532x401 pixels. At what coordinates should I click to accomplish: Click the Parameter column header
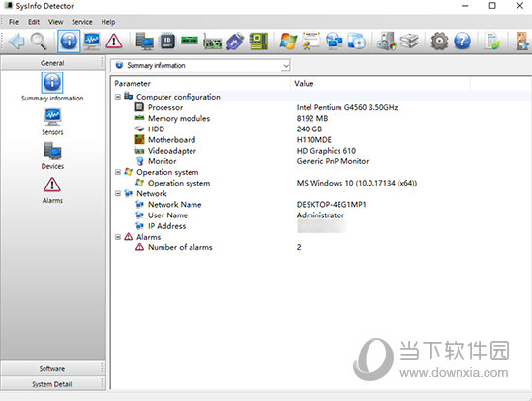pos(201,84)
